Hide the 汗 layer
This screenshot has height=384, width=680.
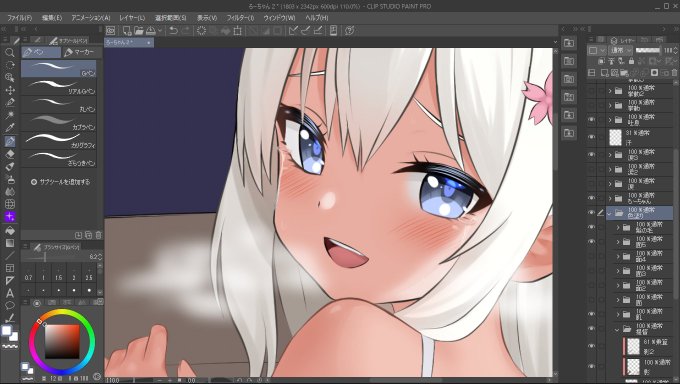[592, 137]
